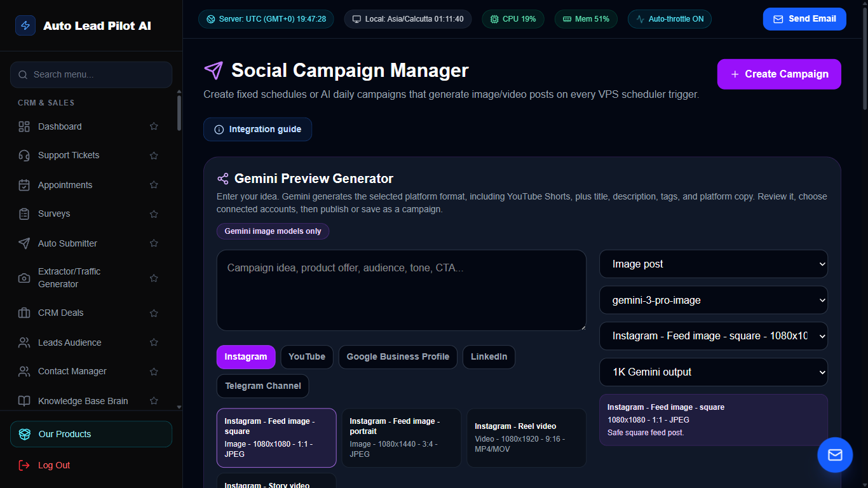
Task: Switch to the YouTube platform tab
Action: [x=307, y=356]
